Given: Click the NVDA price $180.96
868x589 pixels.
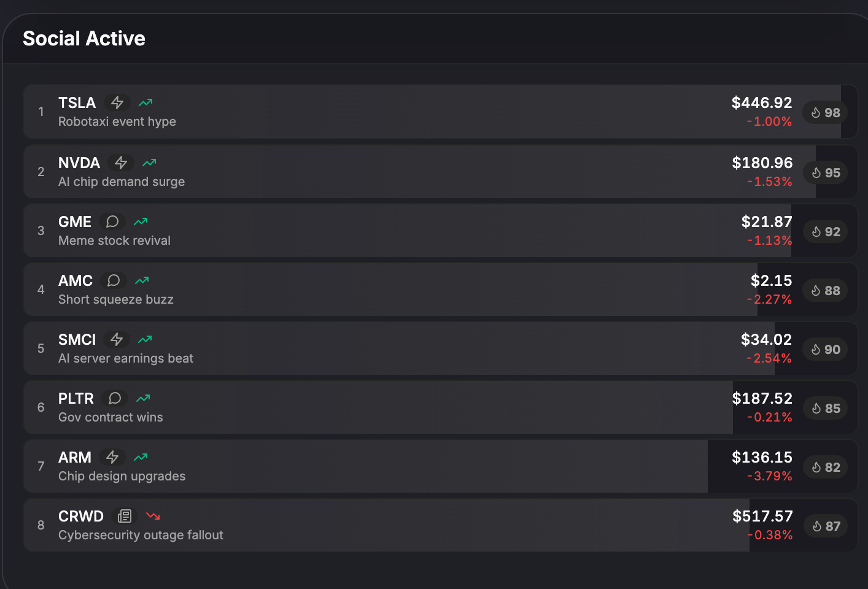Looking at the screenshot, I should tap(762, 163).
